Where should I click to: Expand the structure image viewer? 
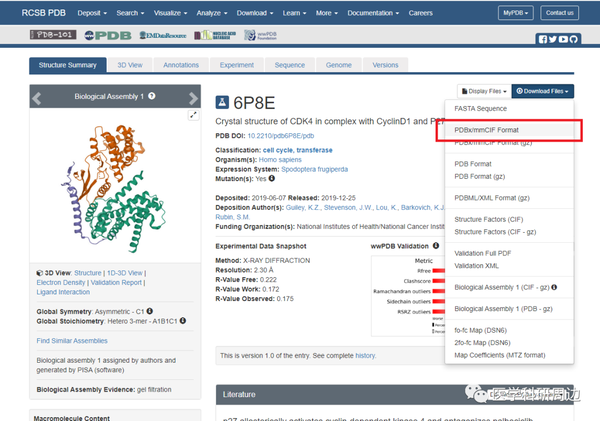pyautogui.click(x=194, y=115)
